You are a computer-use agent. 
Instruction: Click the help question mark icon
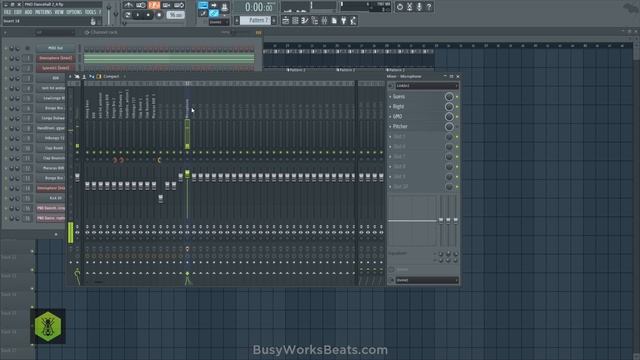pos(429,7)
